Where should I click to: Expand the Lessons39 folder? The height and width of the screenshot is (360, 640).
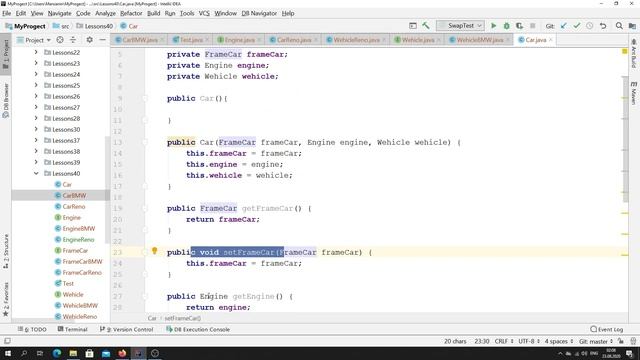tap(36, 162)
